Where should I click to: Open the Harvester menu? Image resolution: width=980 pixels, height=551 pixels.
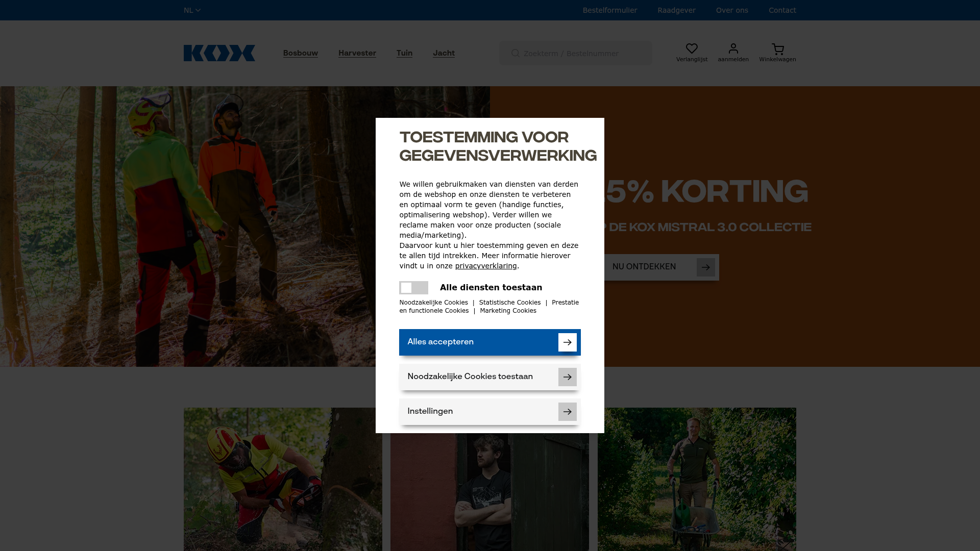(357, 53)
